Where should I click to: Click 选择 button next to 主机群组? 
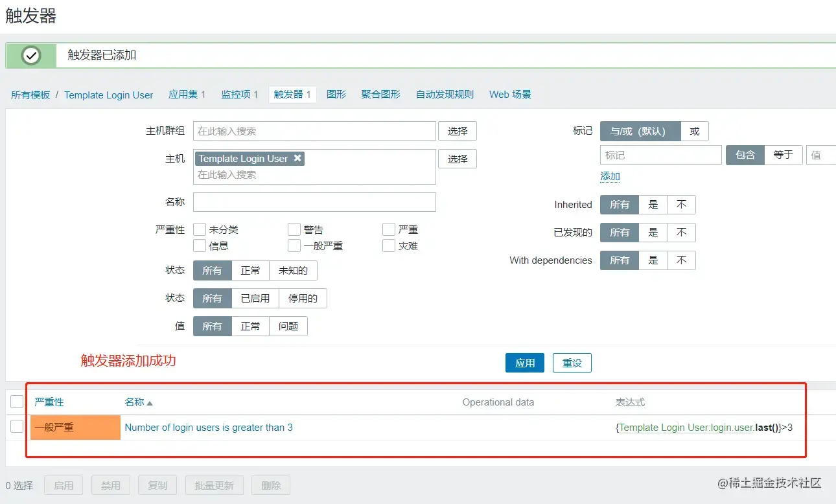pos(458,131)
